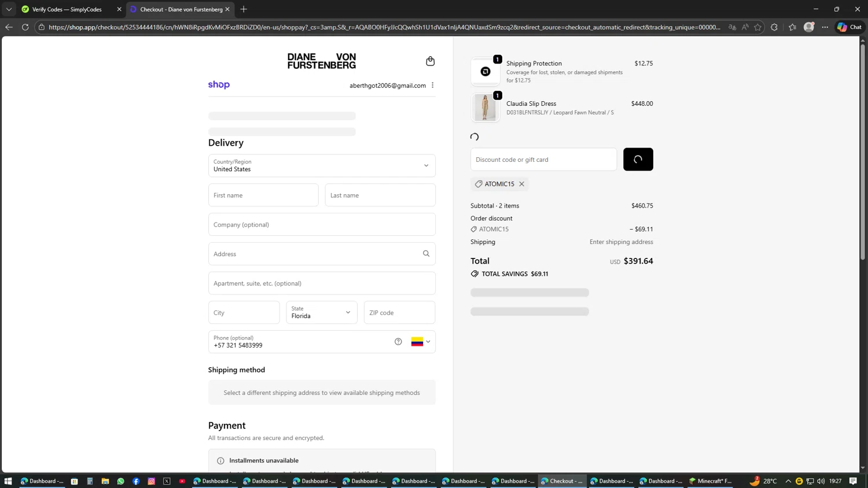Open the Windows Start menu
Screen dimensions: 868x488
click(x=8, y=481)
